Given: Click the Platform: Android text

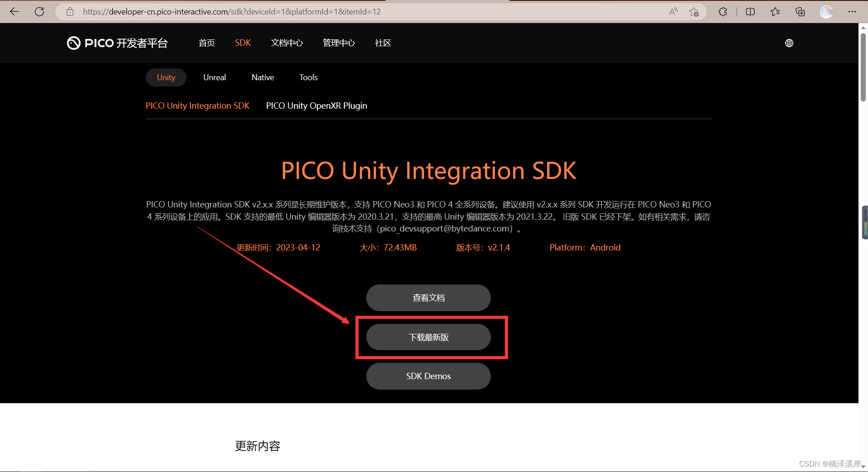Looking at the screenshot, I should coord(585,248).
